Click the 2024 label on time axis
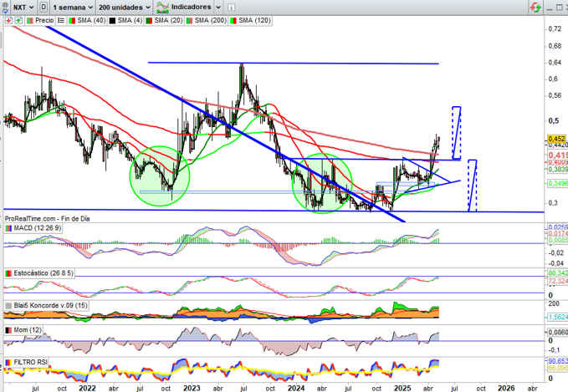 point(296,388)
